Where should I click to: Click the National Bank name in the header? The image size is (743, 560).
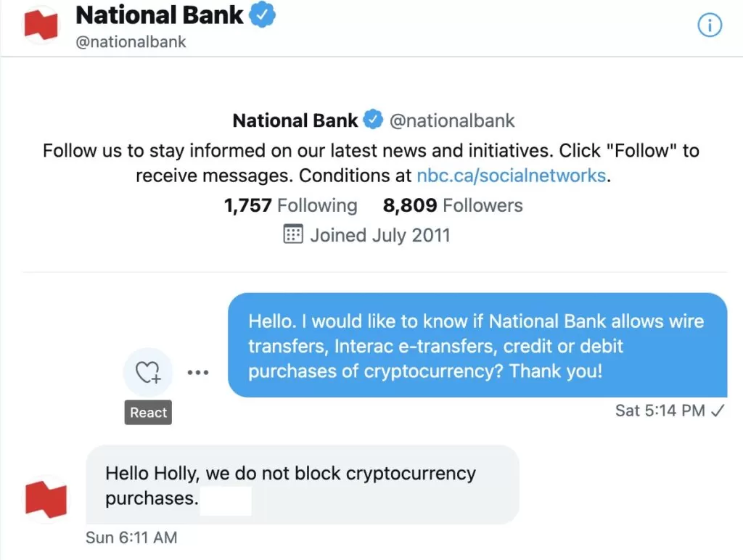click(x=160, y=15)
